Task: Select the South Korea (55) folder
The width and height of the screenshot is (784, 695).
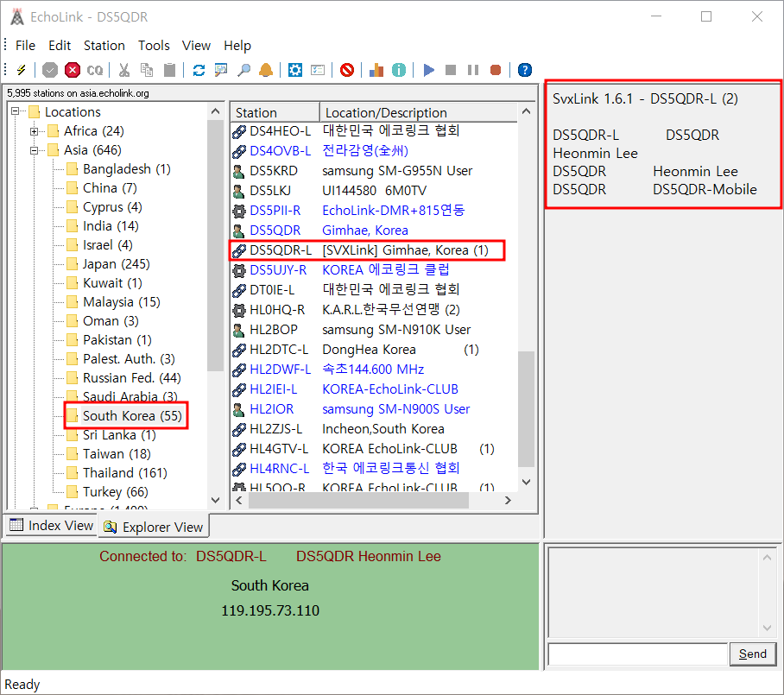Action: (132, 416)
